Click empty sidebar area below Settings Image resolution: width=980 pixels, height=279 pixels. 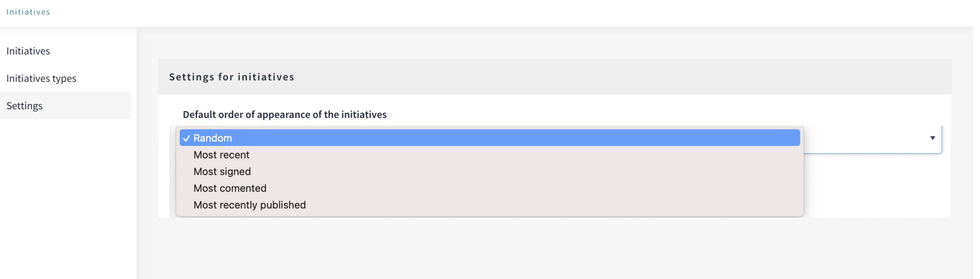65,198
